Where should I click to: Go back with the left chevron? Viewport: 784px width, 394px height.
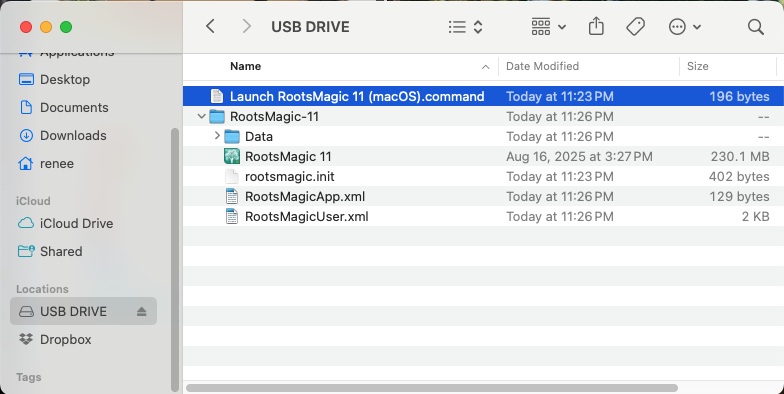tap(210, 26)
